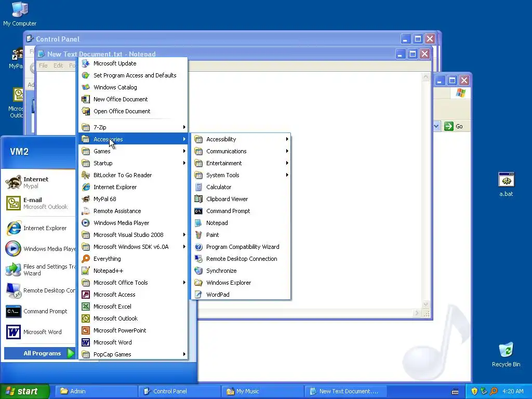Screen dimensions: 532x399
Task: Launch WordPad from Accessories
Action: pyautogui.click(x=241, y=295)
